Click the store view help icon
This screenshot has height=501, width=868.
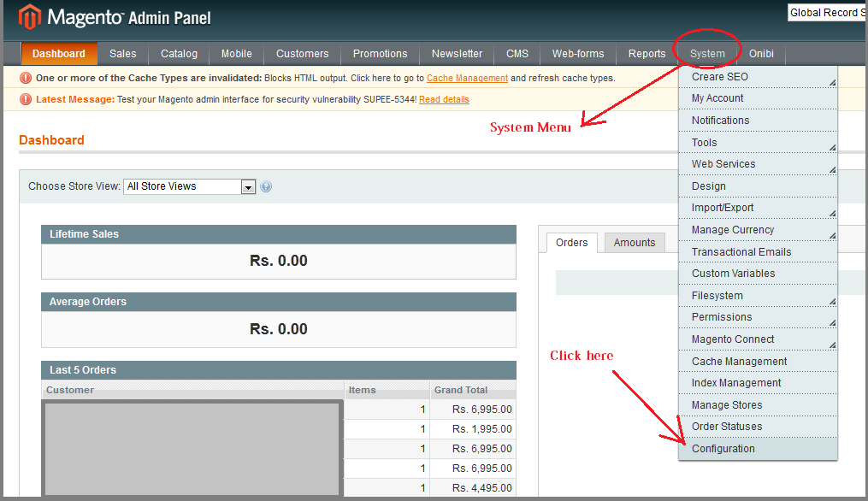point(266,186)
